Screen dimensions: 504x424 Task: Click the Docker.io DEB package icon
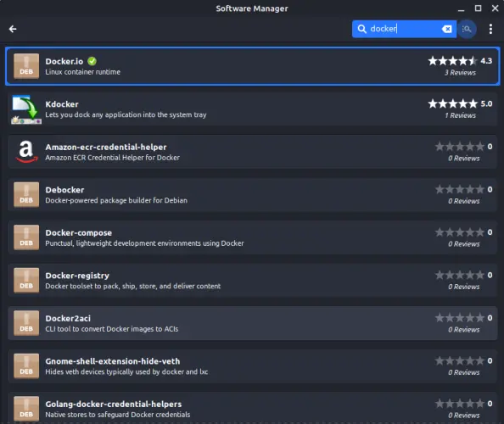click(x=26, y=66)
